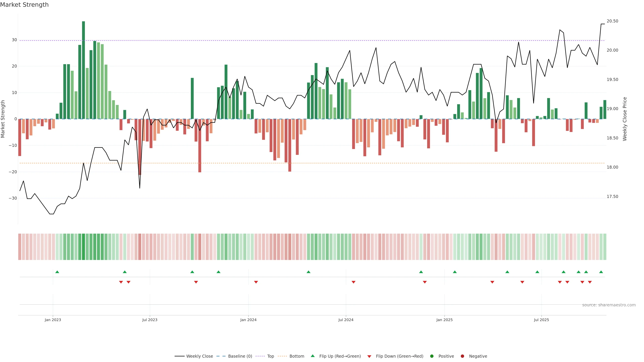Click the Weekly Close Price axis title
The height and width of the screenshot is (362, 644).
(x=625, y=119)
